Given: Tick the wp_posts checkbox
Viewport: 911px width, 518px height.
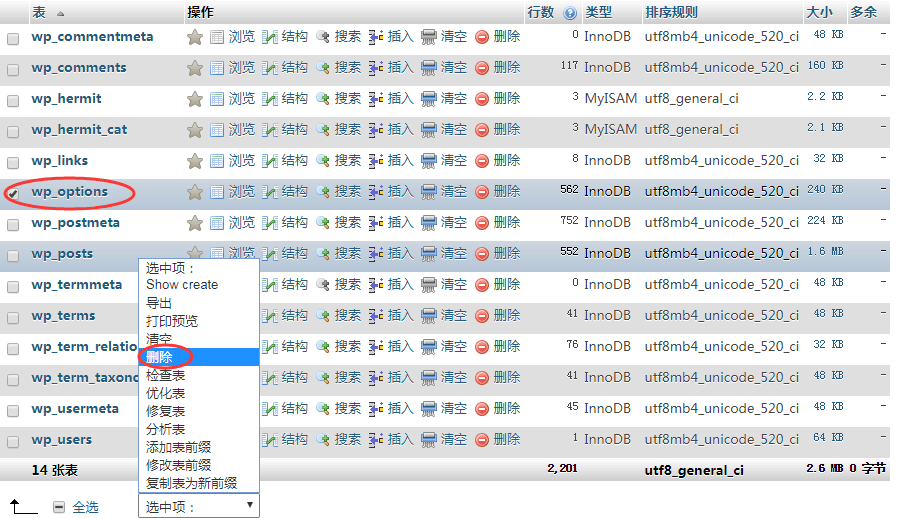Looking at the screenshot, I should pos(13,256).
